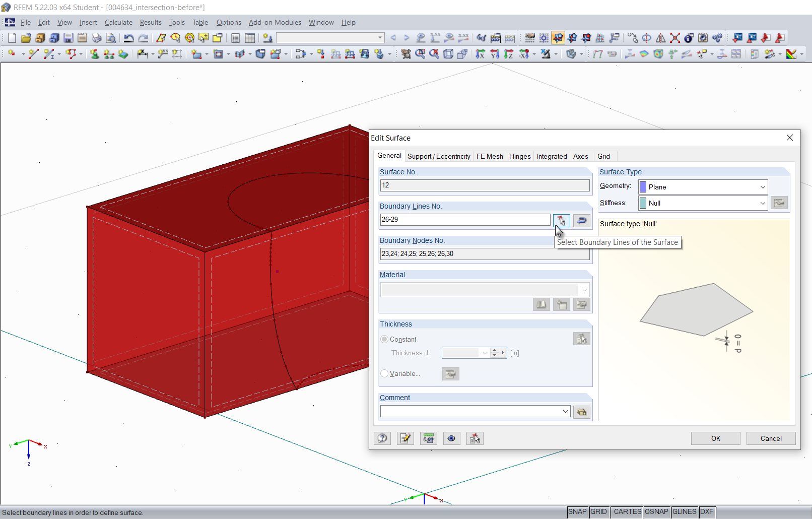Select the Variable thickness radio button
The height and width of the screenshot is (519, 812).
click(x=384, y=373)
